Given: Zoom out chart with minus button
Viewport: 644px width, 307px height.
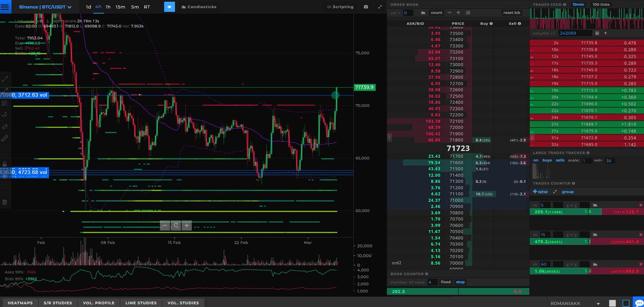Looking at the screenshot, I should click(165, 226).
